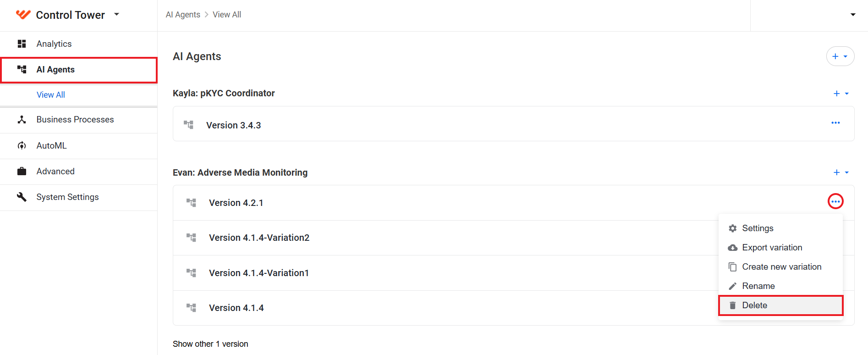Open the top-right user dropdown arrow
The width and height of the screenshot is (868, 355).
853,15
